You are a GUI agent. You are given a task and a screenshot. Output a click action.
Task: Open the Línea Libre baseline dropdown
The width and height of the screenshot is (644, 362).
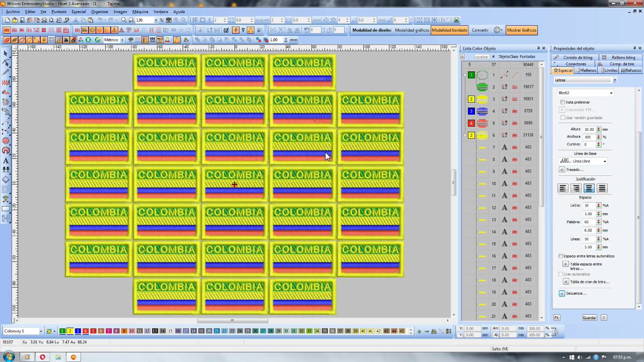[605, 161]
